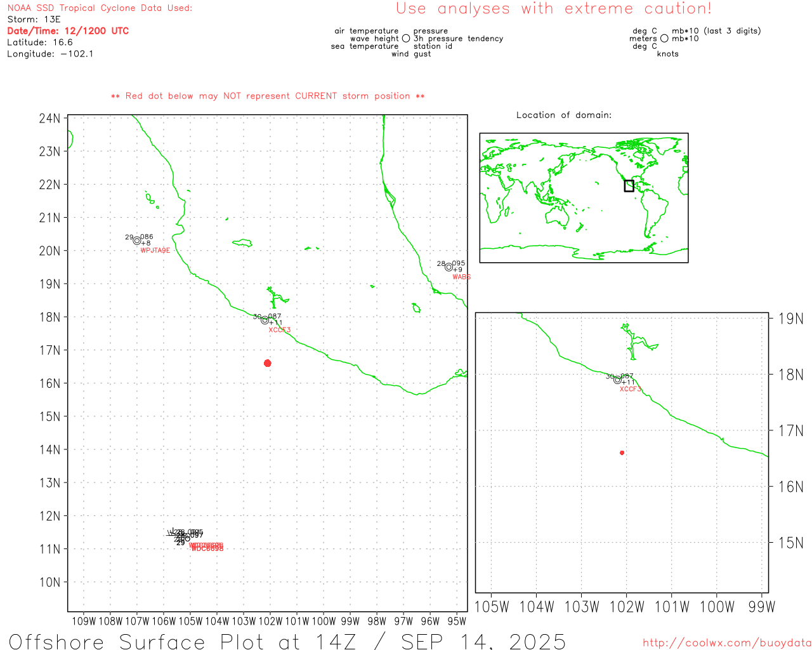The height and width of the screenshot is (650, 812).
Task: Click the '15N' label on inset map axis
Action: pos(790,543)
